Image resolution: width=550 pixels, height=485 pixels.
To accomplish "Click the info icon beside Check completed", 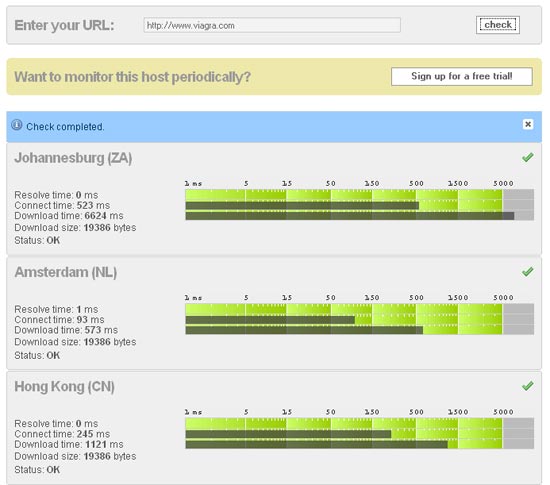I will point(16,125).
